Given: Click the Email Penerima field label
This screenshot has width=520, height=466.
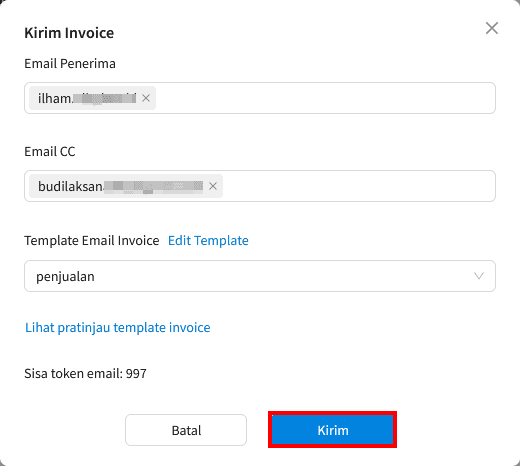Looking at the screenshot, I should [x=70, y=63].
